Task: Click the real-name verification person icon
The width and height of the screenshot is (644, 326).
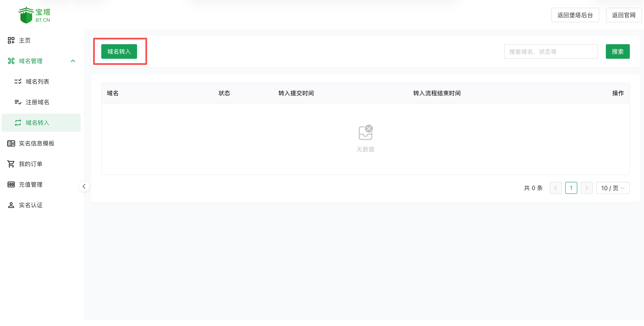Action: pyautogui.click(x=11, y=205)
